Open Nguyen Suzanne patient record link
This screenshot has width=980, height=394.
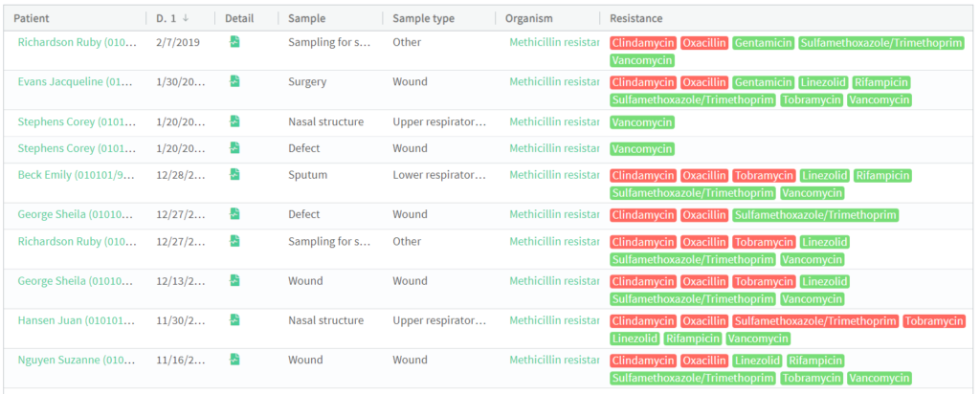pos(77,360)
